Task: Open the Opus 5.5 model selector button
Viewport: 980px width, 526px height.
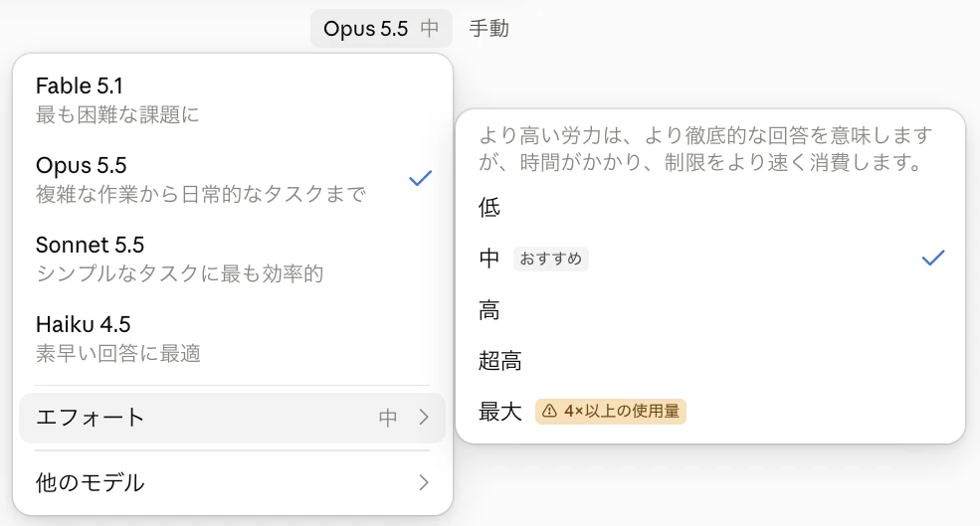Action: (x=381, y=28)
